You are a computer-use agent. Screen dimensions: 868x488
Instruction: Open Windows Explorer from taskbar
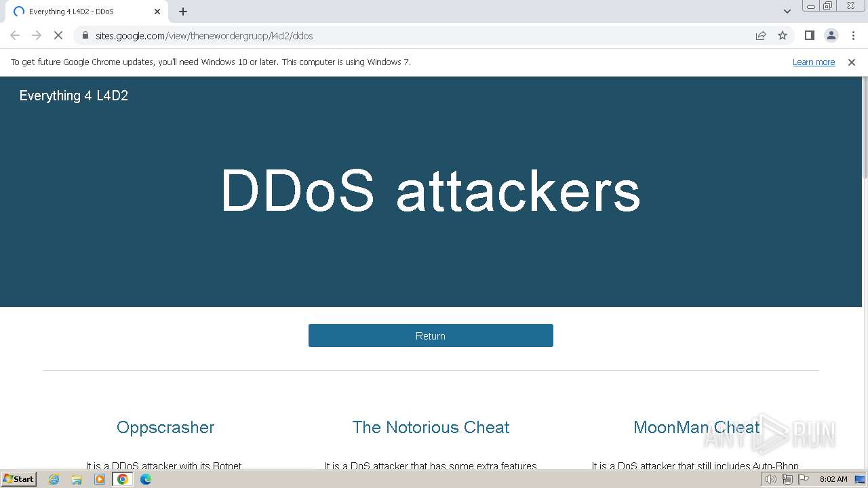[x=77, y=479]
